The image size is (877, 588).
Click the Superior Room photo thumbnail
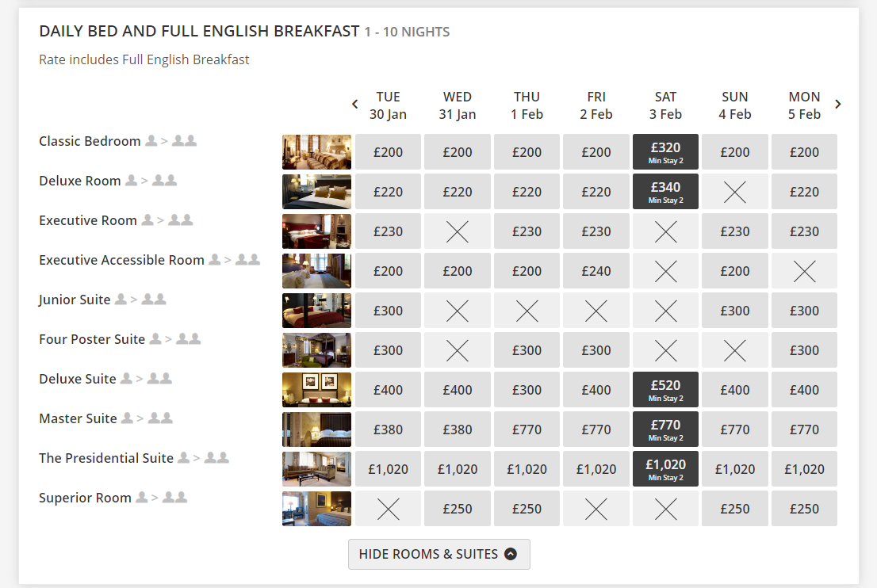pyautogui.click(x=316, y=509)
